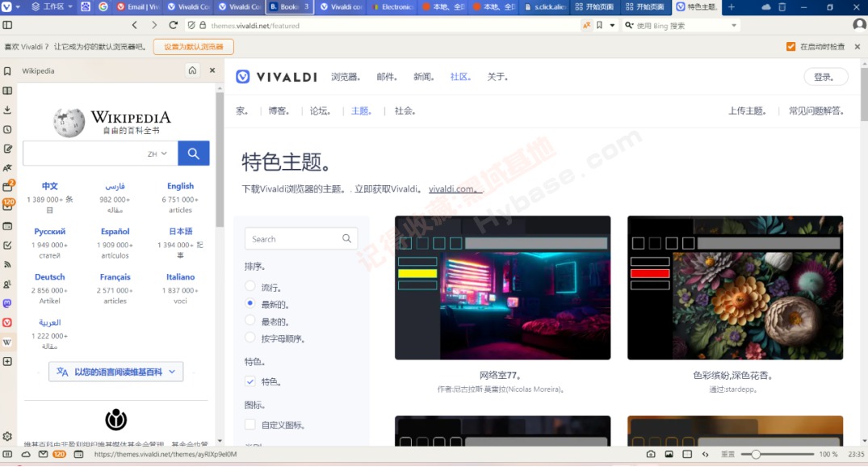Switch to the Email tab
Image resolution: width=868 pixels, height=467 pixels.
click(x=137, y=7)
